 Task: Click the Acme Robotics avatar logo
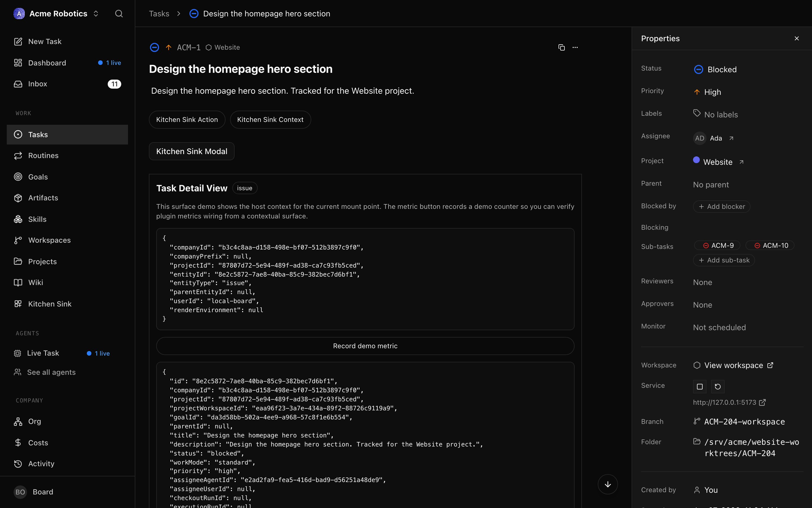coord(19,14)
